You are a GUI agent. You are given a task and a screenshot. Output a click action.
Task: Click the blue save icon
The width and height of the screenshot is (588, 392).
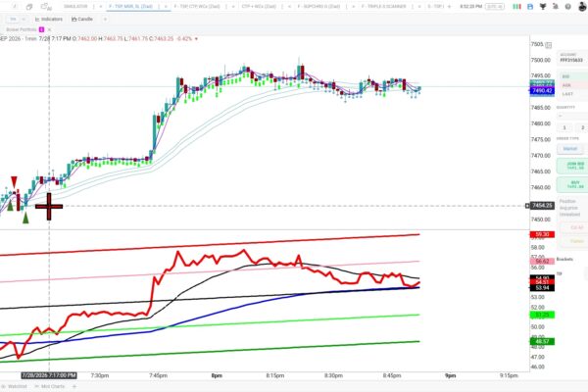pos(530,7)
